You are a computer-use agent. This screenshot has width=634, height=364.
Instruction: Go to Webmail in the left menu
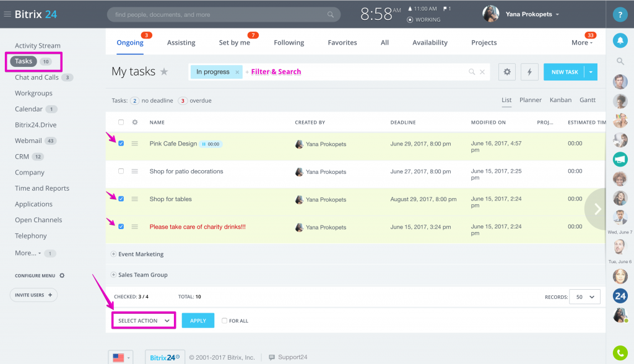click(28, 141)
